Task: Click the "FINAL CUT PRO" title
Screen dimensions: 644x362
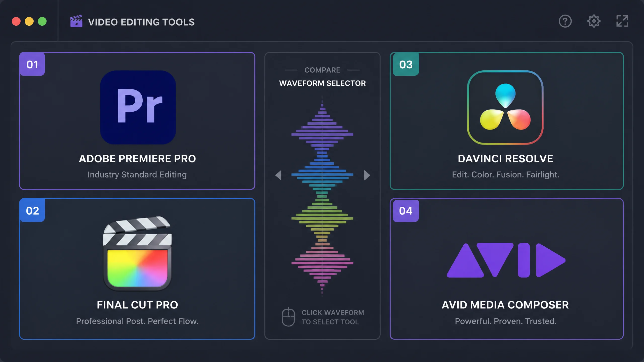Action: point(137,305)
